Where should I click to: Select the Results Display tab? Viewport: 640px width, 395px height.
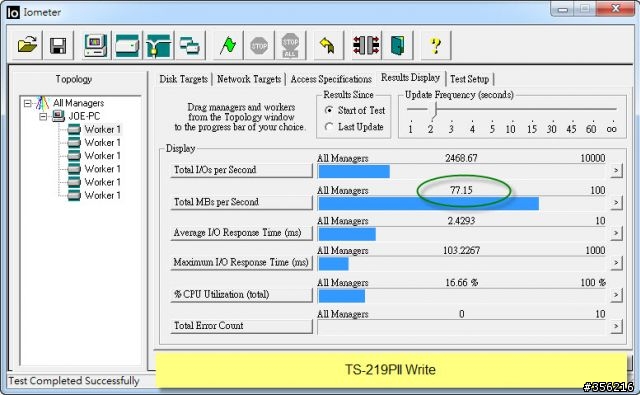(410, 78)
